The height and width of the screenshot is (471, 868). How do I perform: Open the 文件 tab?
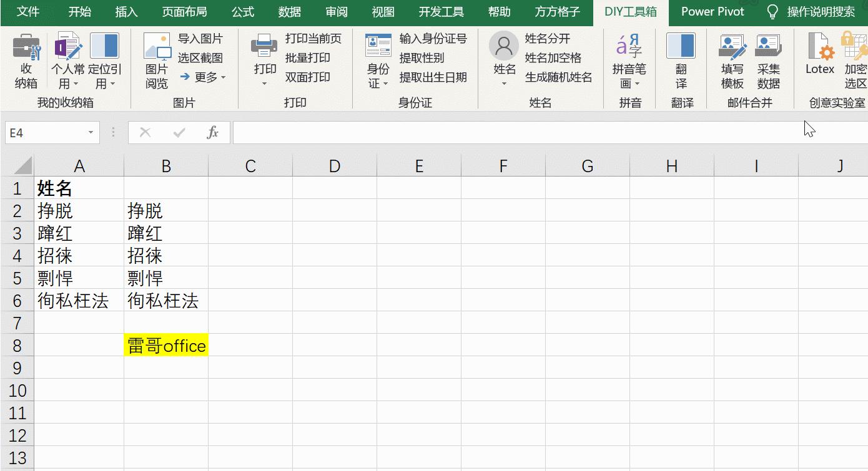[x=27, y=12]
